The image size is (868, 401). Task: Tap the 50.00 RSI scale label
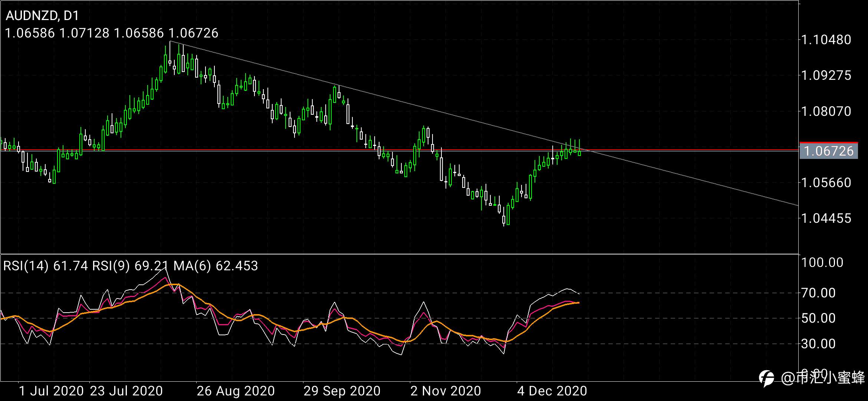(818, 318)
